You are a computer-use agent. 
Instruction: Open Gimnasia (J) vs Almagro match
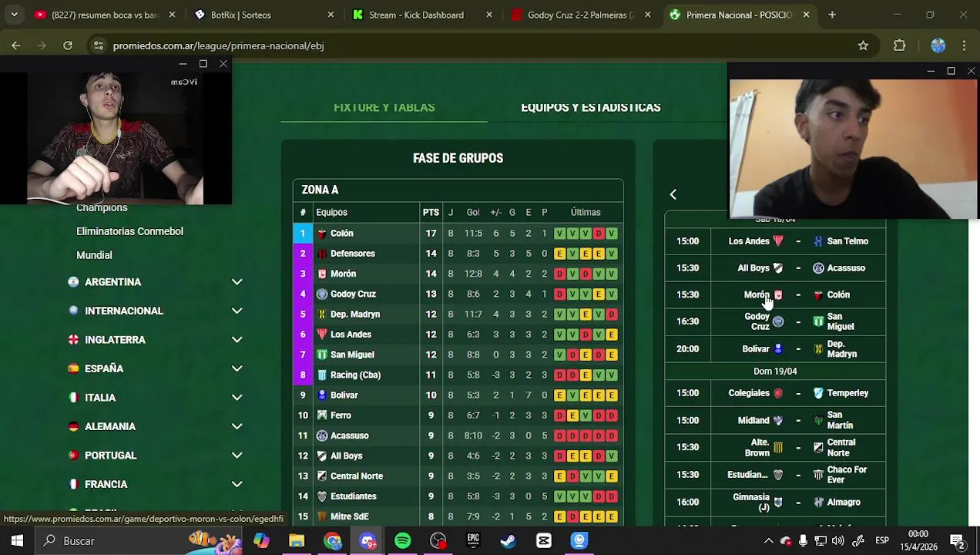775,502
